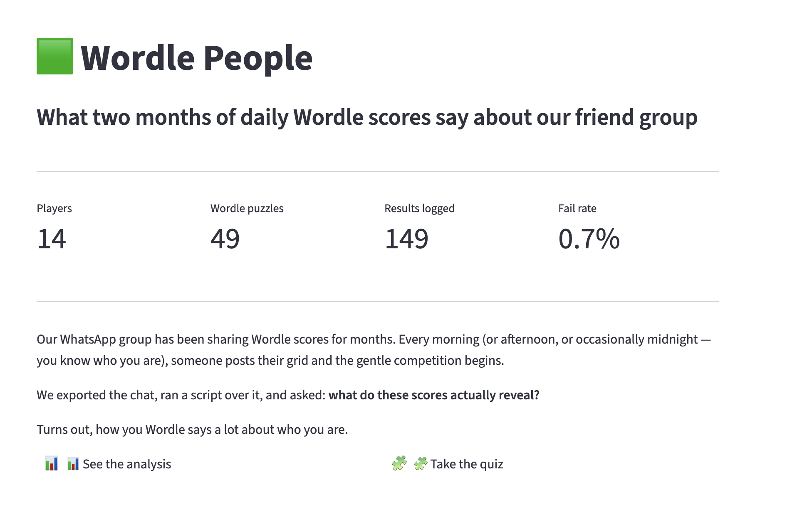The height and width of the screenshot is (510, 812).
Task: Click the Fail rate column header
Action: 577,208
